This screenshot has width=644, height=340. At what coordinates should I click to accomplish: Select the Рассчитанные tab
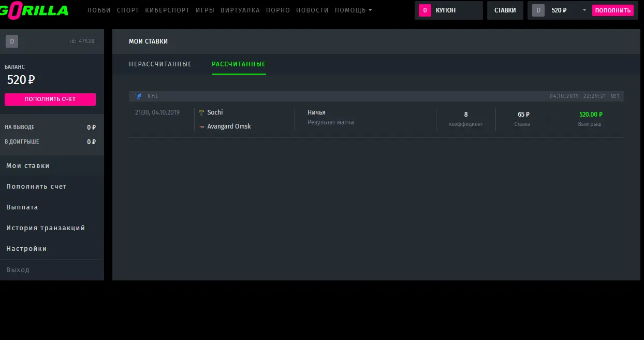tap(239, 64)
